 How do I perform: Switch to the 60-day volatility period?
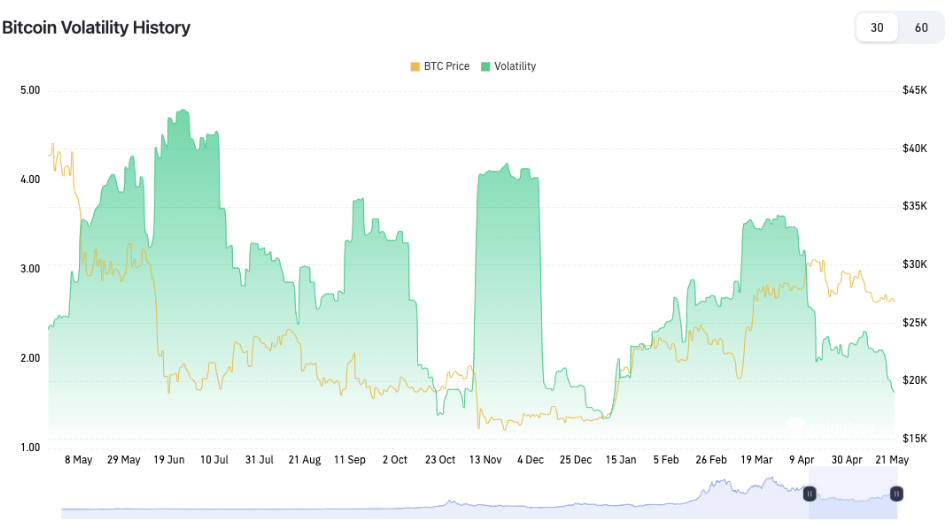click(921, 27)
